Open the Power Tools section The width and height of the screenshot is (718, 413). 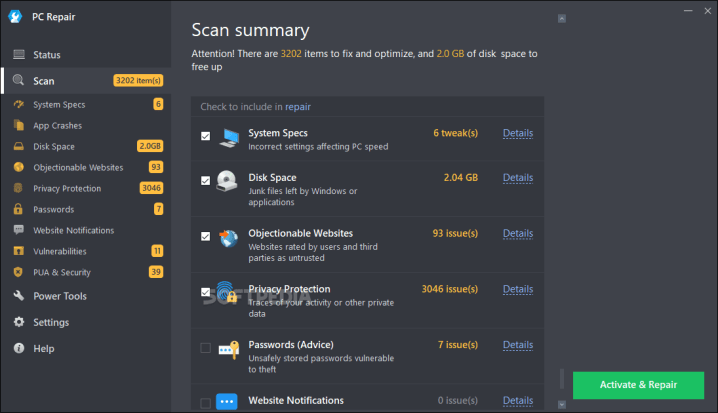click(86, 296)
